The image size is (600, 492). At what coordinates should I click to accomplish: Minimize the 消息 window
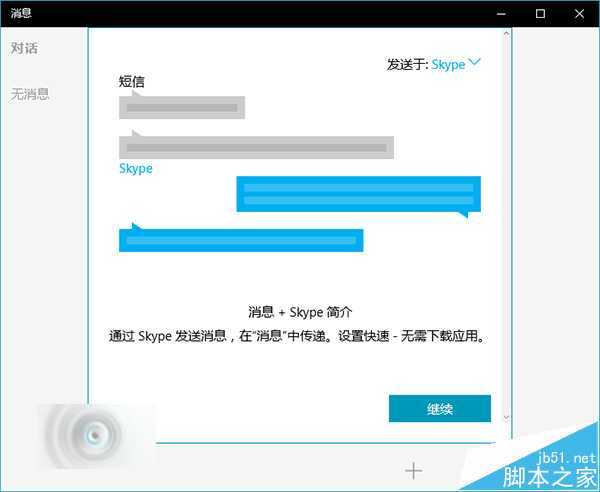click(x=501, y=14)
